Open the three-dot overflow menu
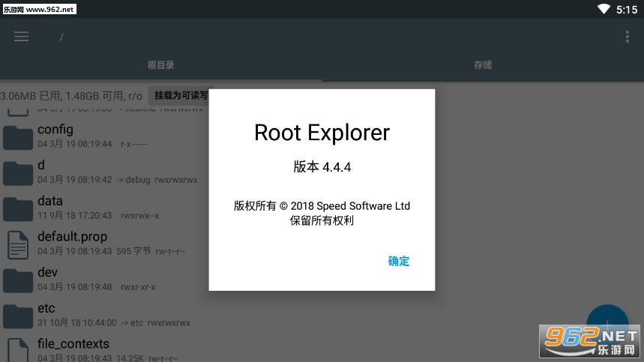Viewport: 644px width, 362px height. pos(628,37)
